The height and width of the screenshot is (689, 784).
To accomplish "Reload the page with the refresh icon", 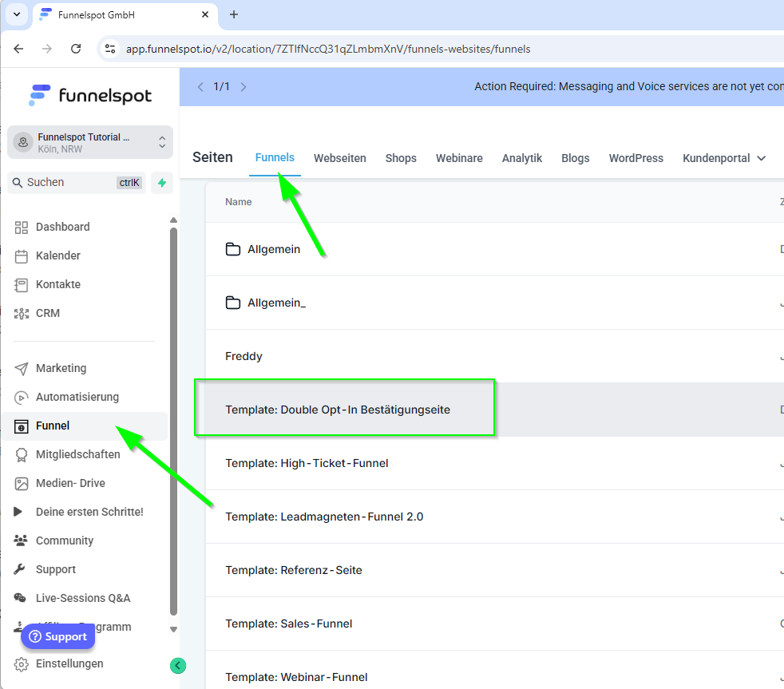I will coord(76,49).
